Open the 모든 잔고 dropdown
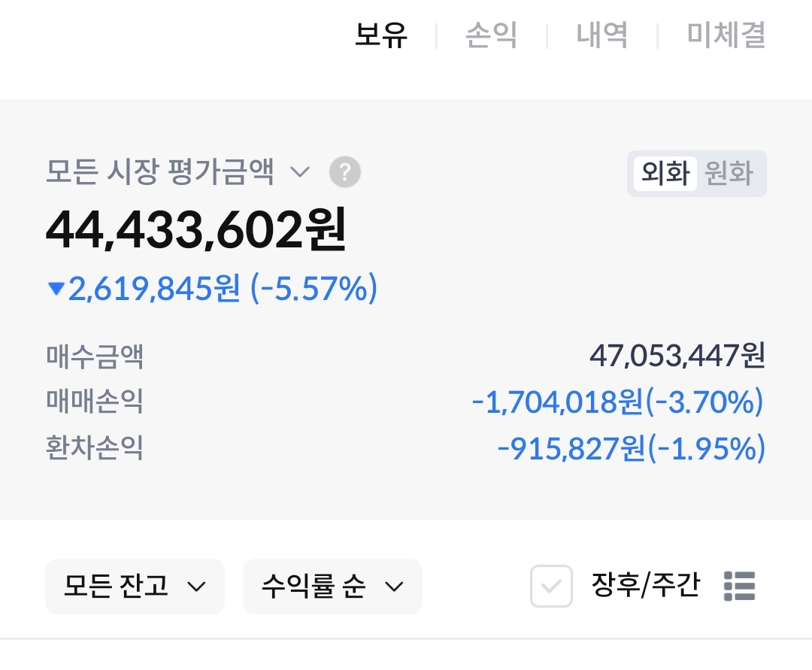 pyautogui.click(x=135, y=586)
